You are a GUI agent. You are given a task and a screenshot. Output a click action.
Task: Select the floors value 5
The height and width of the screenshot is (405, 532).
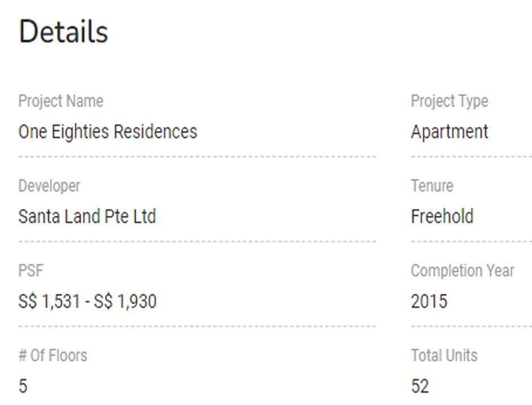[x=23, y=386]
